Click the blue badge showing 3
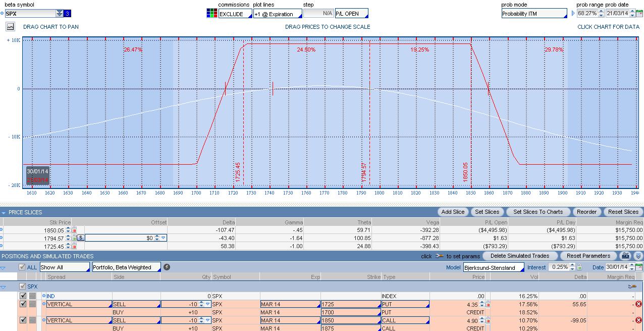This screenshot has width=644, height=331. tap(68, 14)
